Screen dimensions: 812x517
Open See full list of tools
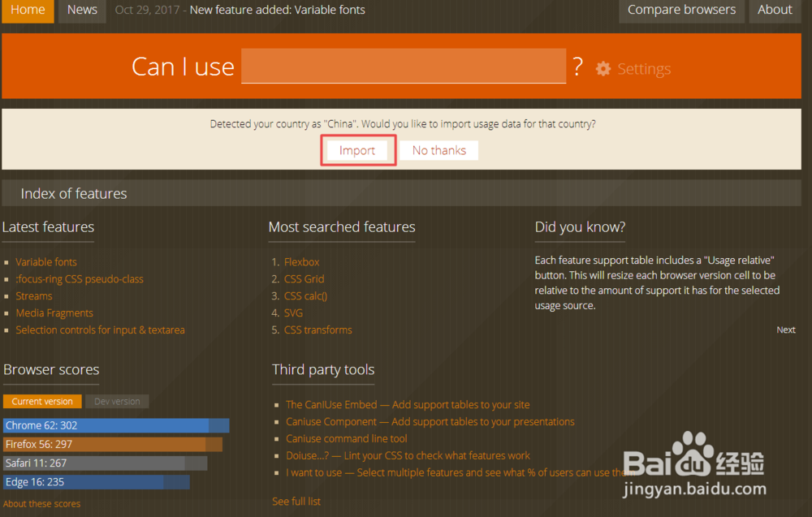[296, 502]
